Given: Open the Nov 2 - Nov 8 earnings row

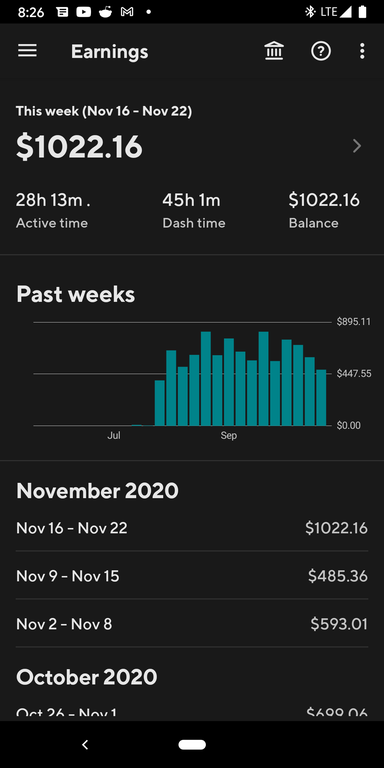Looking at the screenshot, I should [192, 624].
